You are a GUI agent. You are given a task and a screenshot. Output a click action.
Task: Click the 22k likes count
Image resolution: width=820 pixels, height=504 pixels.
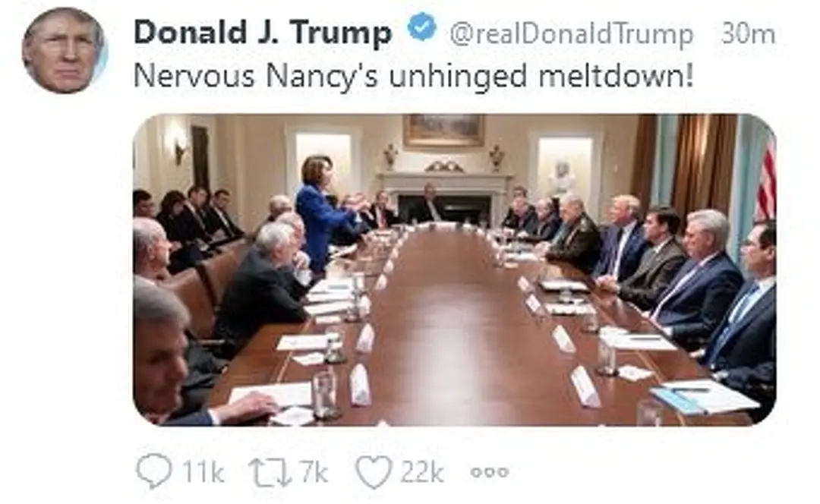point(421,473)
